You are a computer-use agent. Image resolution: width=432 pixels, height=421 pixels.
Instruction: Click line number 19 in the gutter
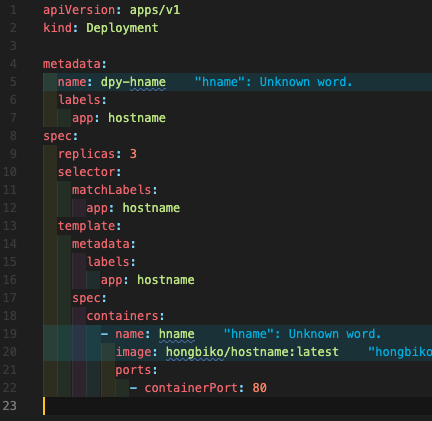pyautogui.click(x=10, y=334)
